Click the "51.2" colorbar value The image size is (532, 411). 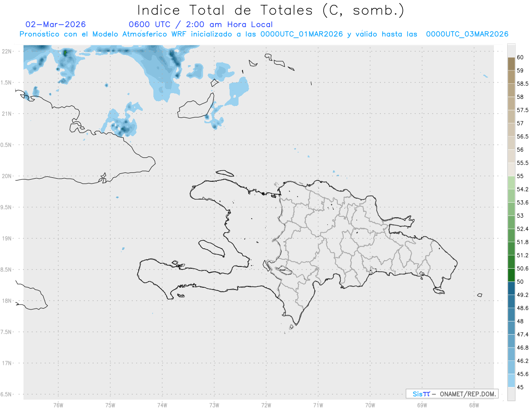coord(523,255)
